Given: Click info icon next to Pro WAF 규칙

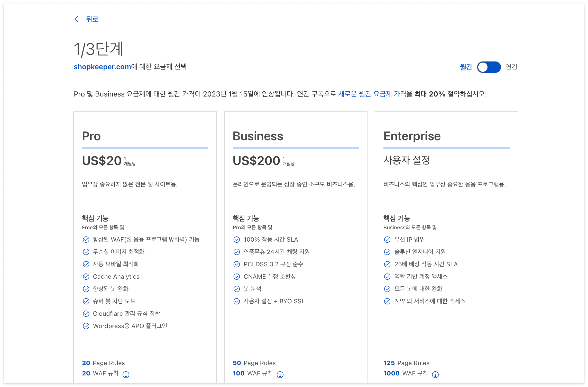Looking at the screenshot, I should tap(126, 374).
